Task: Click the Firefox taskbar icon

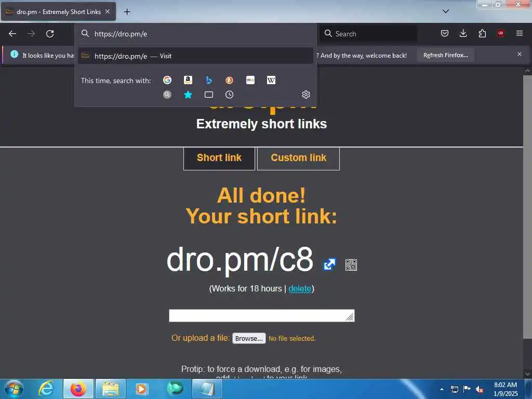Action: pyautogui.click(x=78, y=389)
